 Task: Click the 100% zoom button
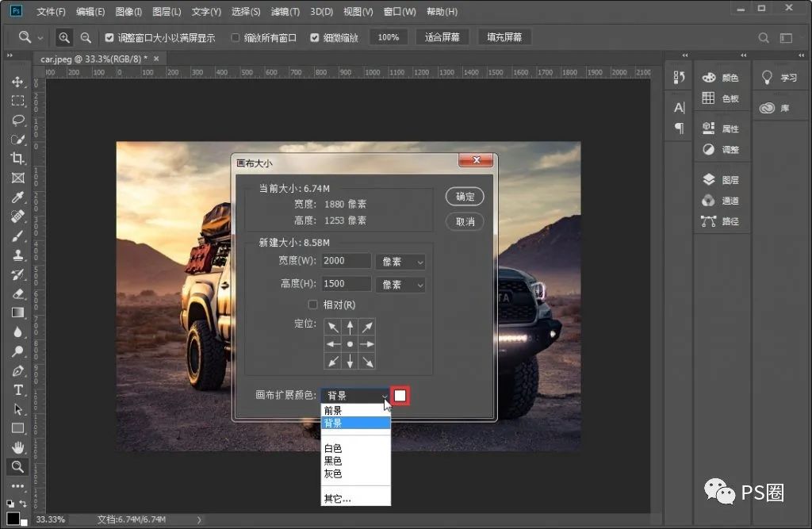(x=389, y=37)
